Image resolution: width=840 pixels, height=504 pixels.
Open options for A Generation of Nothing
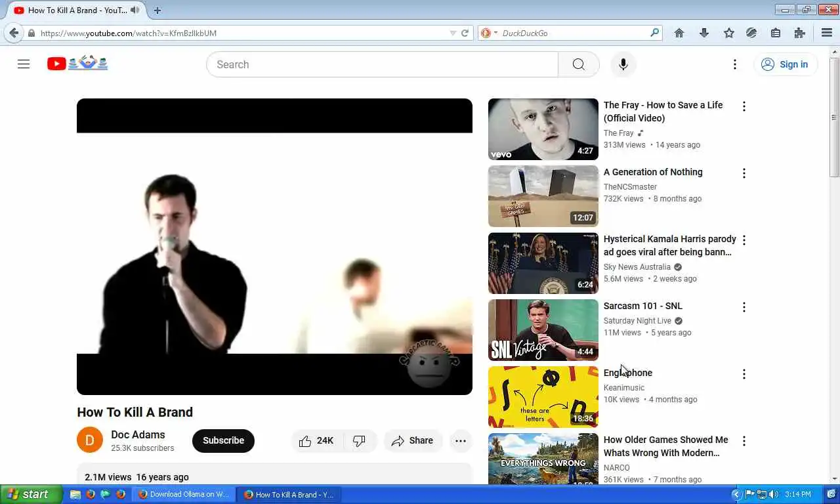click(x=744, y=173)
